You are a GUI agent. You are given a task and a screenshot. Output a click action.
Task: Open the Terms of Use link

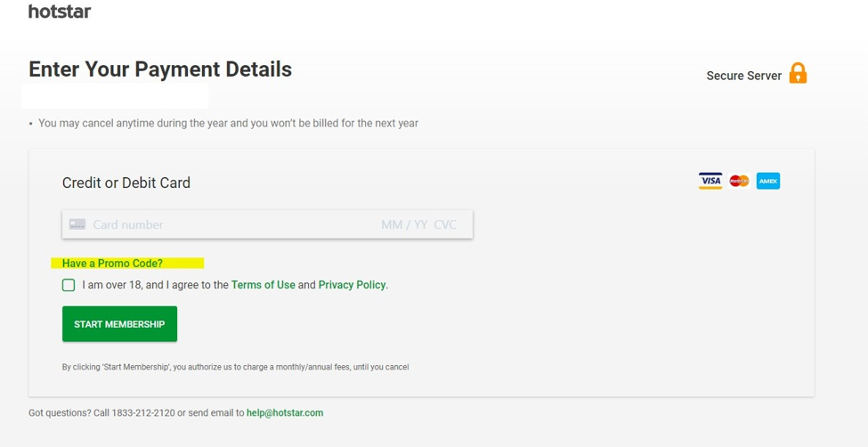(263, 285)
